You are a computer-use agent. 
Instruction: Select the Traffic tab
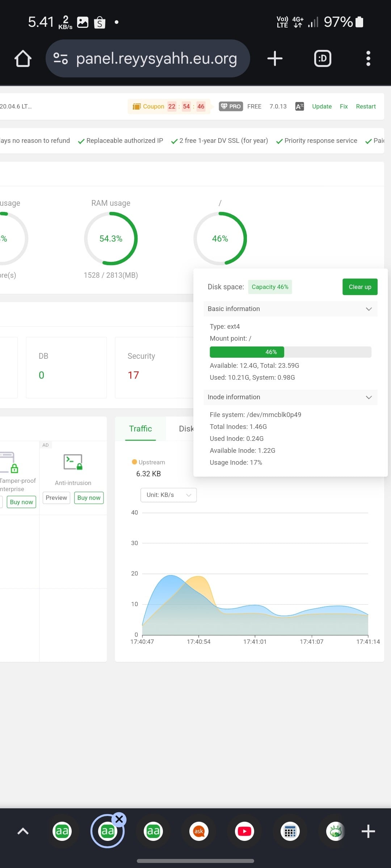[140, 429]
